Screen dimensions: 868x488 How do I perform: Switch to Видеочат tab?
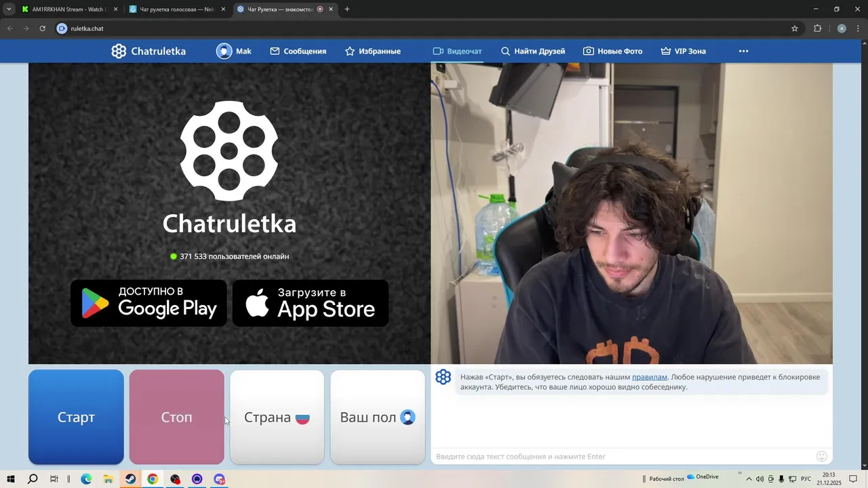(458, 51)
